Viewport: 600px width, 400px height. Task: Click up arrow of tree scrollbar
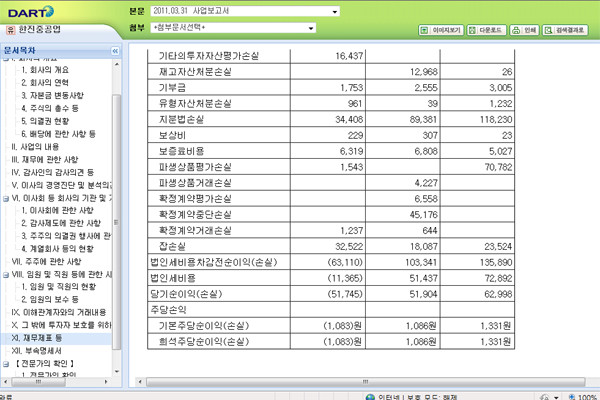point(117,64)
